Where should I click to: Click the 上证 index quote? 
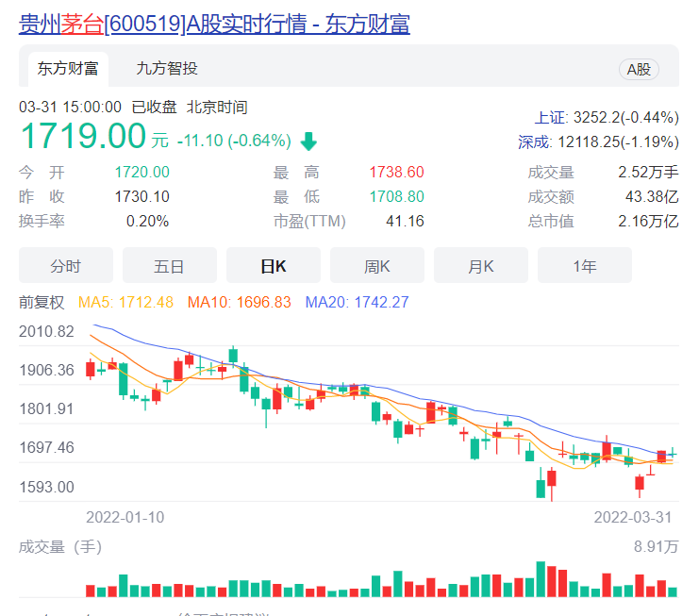tap(607, 118)
